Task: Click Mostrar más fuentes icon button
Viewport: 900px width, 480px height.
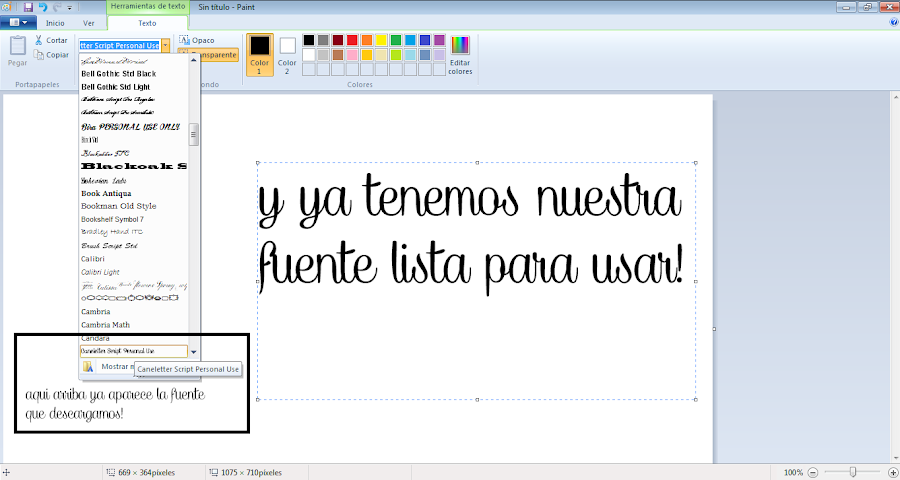Action: [x=88, y=366]
